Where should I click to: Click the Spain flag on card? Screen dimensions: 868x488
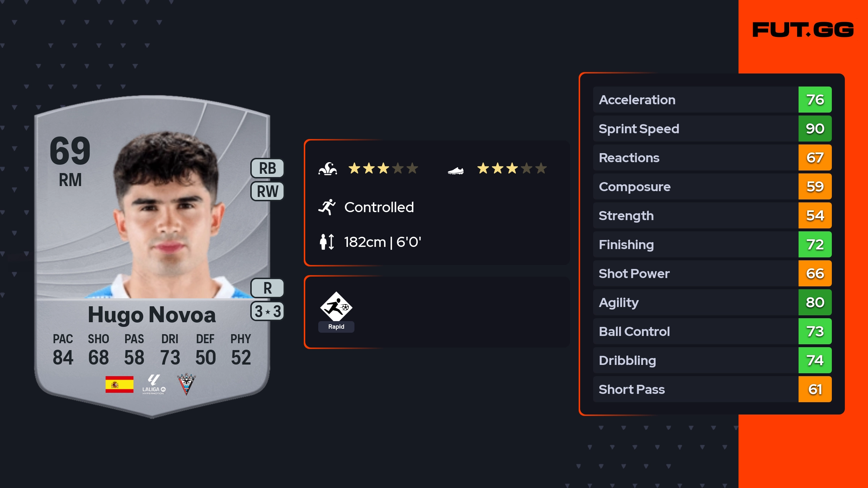119,384
